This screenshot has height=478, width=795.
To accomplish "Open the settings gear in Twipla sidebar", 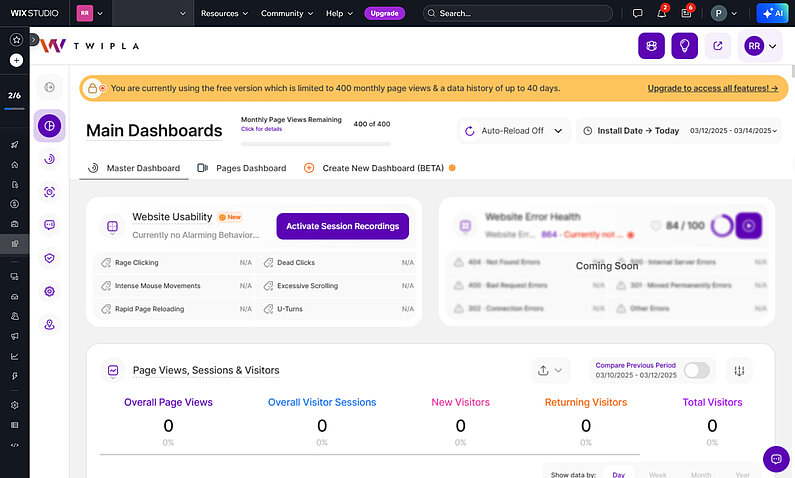I will pyautogui.click(x=49, y=291).
